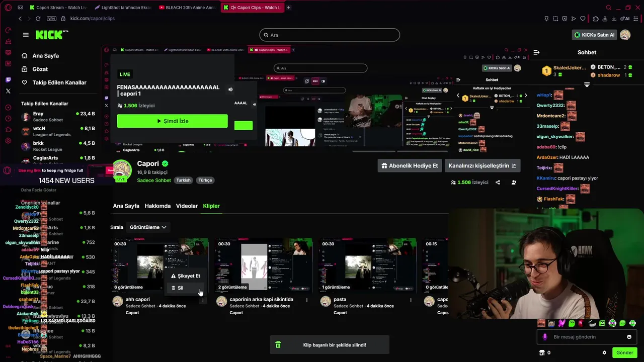Switch to Hakkımda channel tab
Image resolution: width=644 pixels, height=362 pixels.
157,206
